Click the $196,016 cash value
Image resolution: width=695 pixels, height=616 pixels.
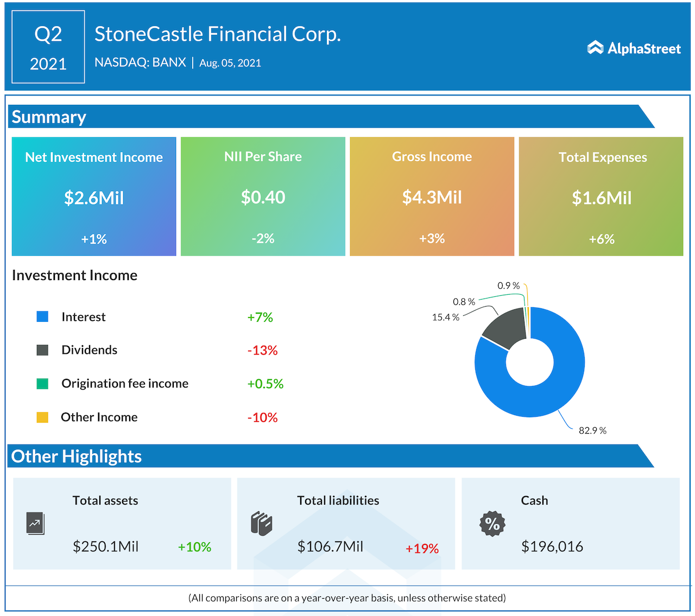click(x=552, y=547)
